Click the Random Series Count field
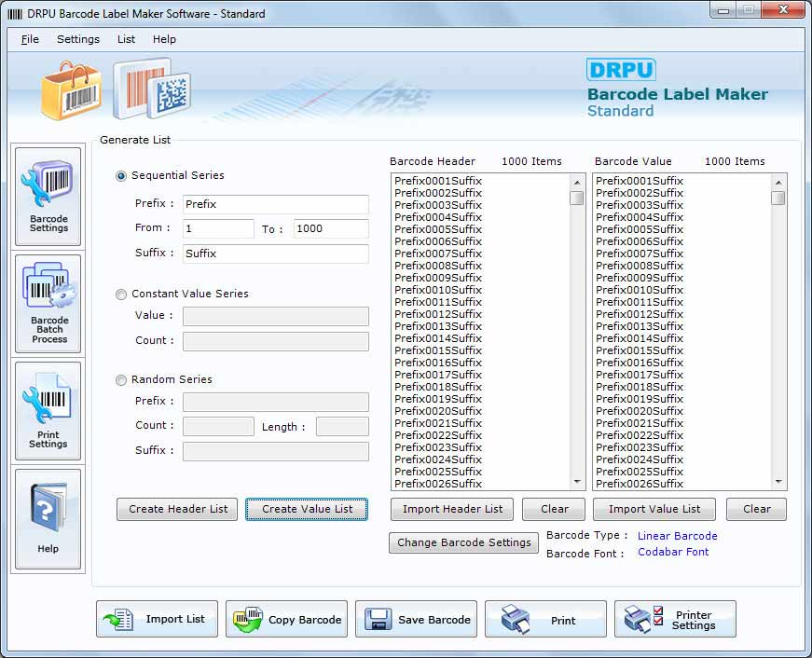This screenshot has height=658, width=812. pyautogui.click(x=218, y=427)
